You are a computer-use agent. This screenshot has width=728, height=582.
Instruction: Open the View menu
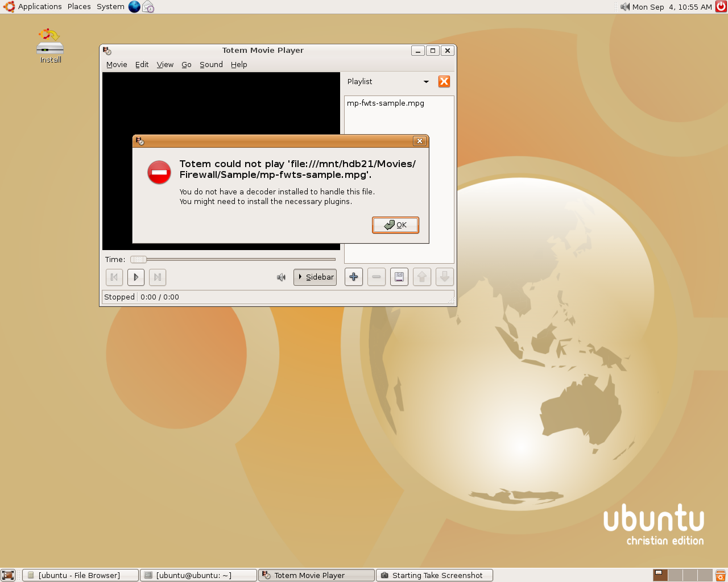coord(165,64)
